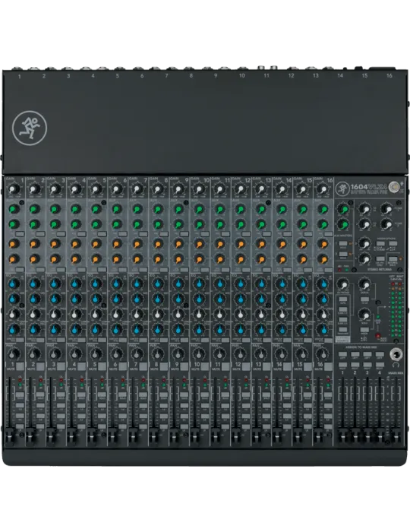The image size is (410, 532).
Task: Click the rear input label number 11
Action: click(x=266, y=76)
